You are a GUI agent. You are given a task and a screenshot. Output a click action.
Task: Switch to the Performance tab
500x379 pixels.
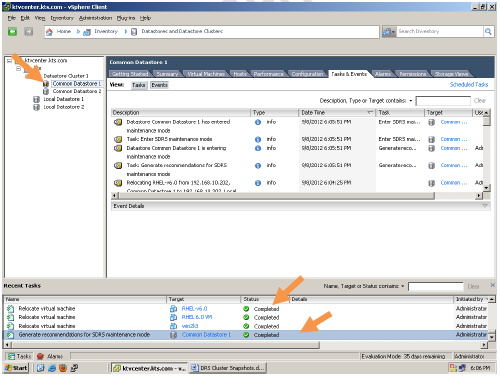[x=268, y=74]
